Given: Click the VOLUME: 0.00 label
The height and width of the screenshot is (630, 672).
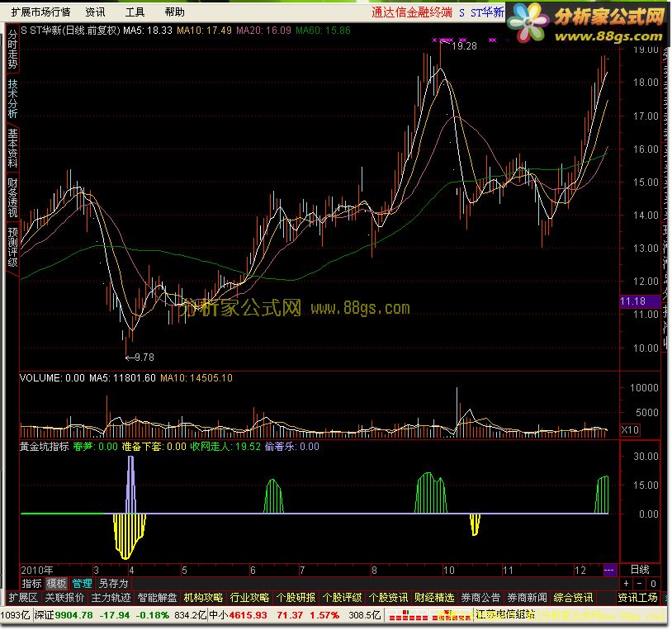Looking at the screenshot, I should pyautogui.click(x=52, y=378).
